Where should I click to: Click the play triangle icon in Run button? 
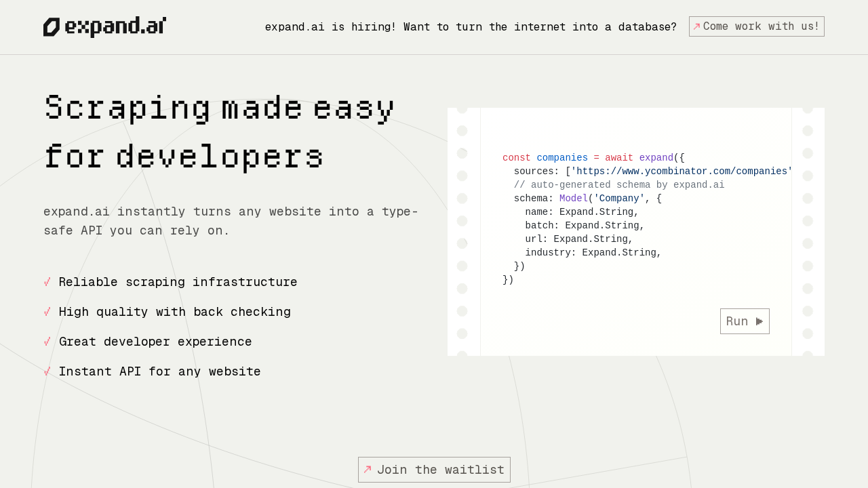pos(759,321)
